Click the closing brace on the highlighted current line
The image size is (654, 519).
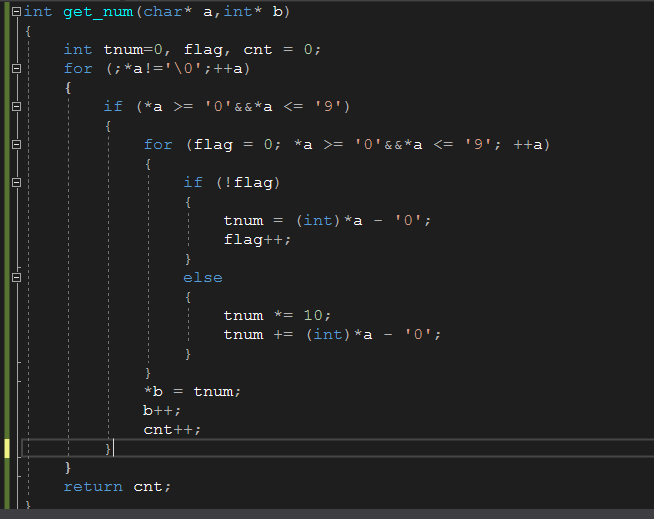108,449
